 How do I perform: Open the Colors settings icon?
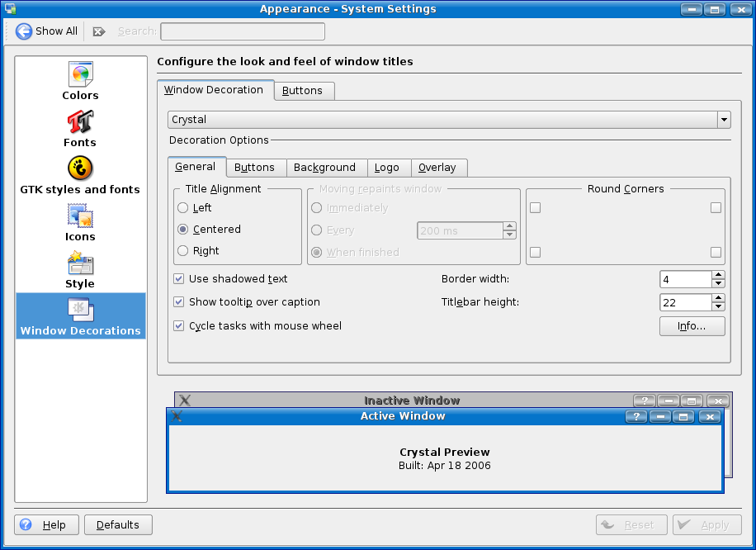[x=80, y=75]
